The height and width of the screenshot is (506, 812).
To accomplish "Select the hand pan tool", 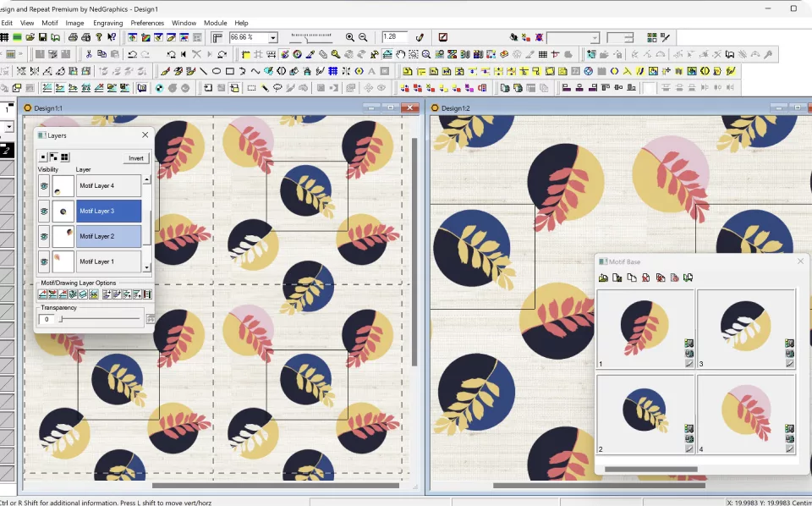I will (400, 54).
